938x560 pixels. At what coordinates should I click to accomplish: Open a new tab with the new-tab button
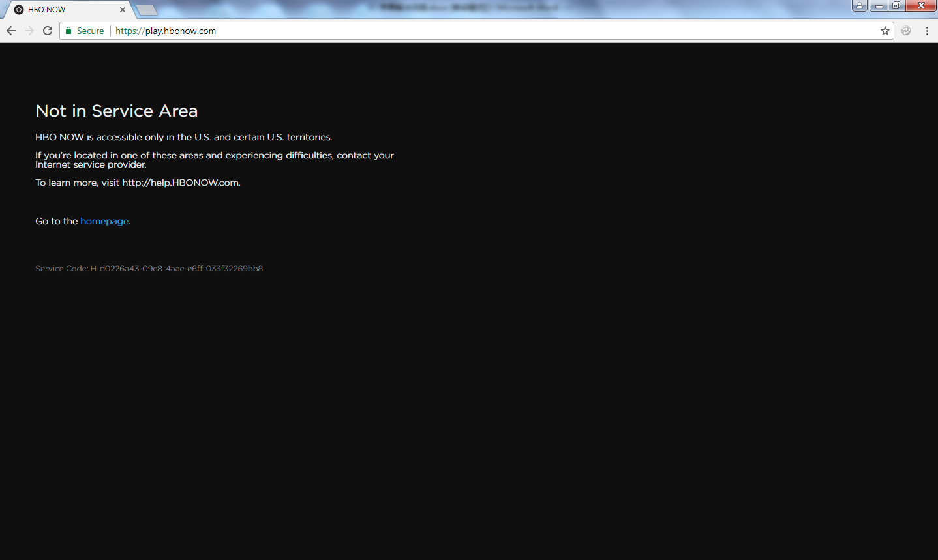click(147, 10)
